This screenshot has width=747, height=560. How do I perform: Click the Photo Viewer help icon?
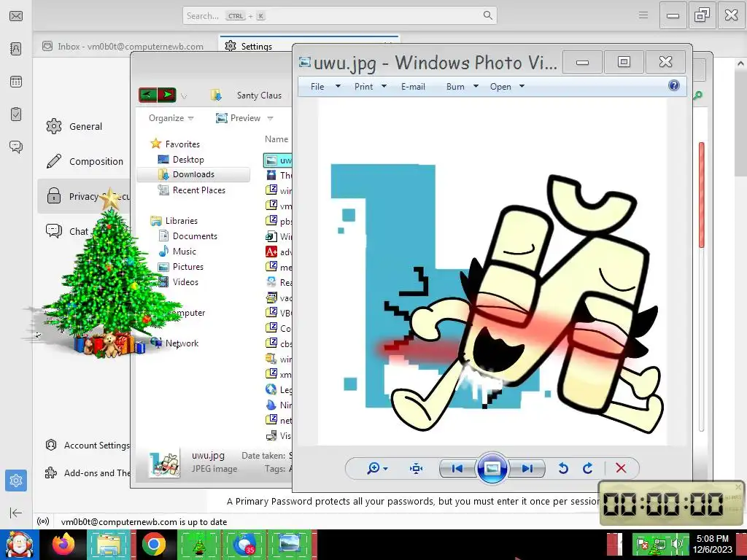tap(673, 85)
